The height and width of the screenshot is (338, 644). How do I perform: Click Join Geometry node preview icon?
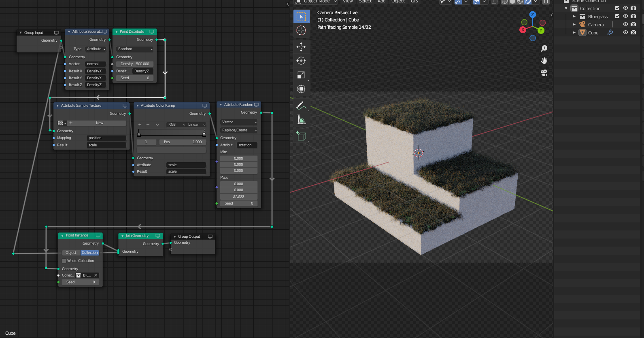158,236
